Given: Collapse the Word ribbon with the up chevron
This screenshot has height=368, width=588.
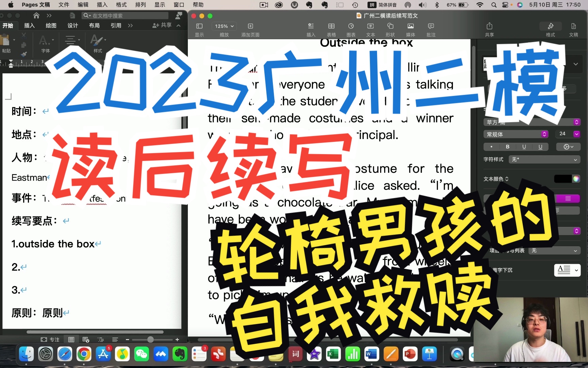Looking at the screenshot, I should [x=178, y=26].
